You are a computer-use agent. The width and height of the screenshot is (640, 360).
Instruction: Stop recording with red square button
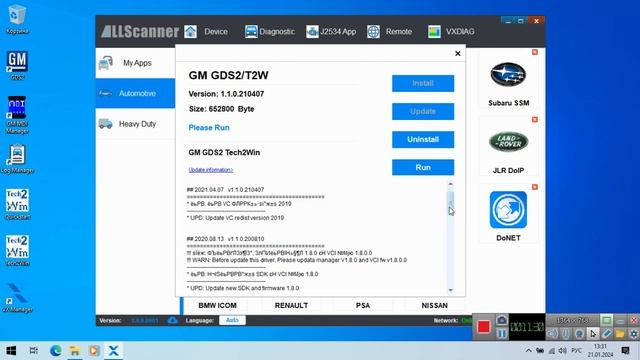(x=484, y=327)
